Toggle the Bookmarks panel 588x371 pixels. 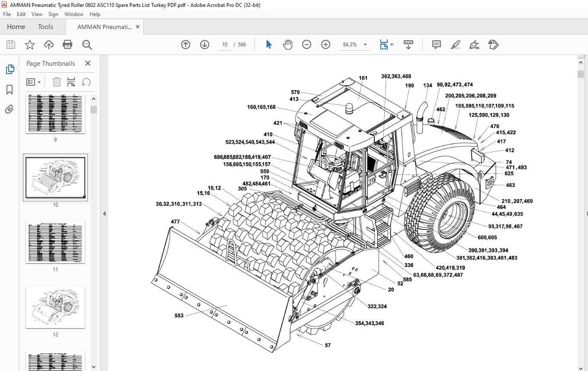pos(10,90)
